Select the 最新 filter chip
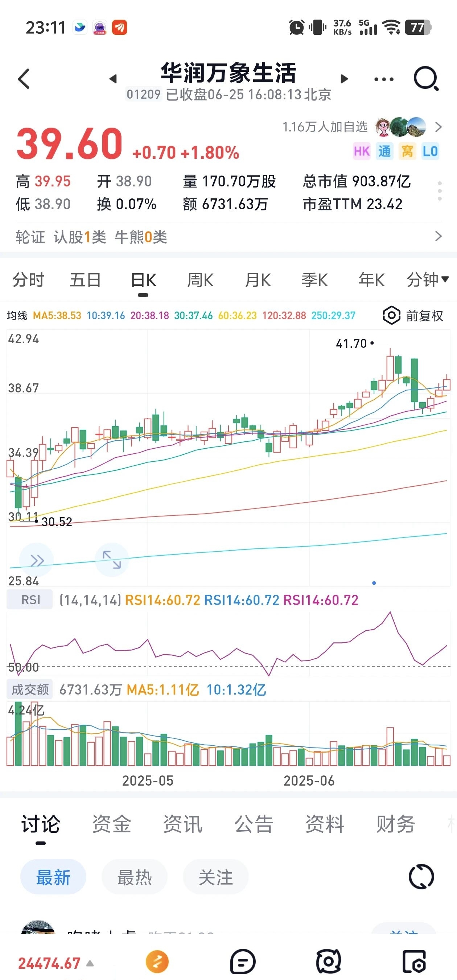This screenshot has height=980, width=457. [x=53, y=877]
